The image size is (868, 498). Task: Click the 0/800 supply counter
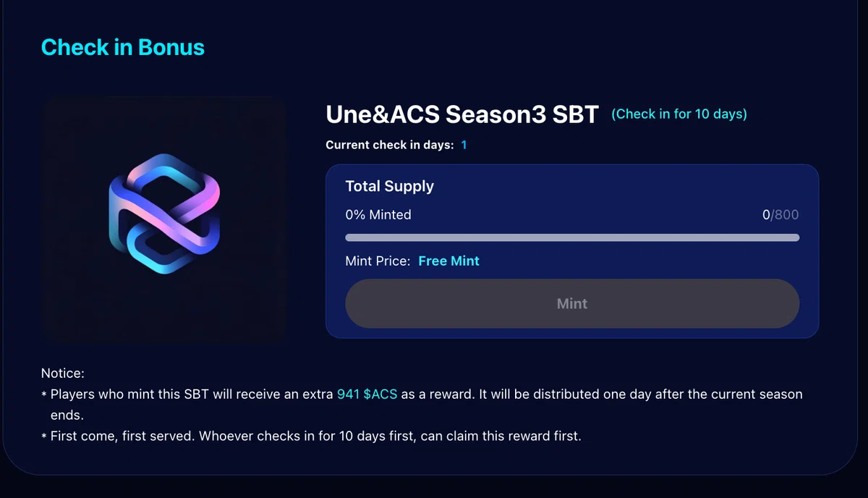(780, 215)
